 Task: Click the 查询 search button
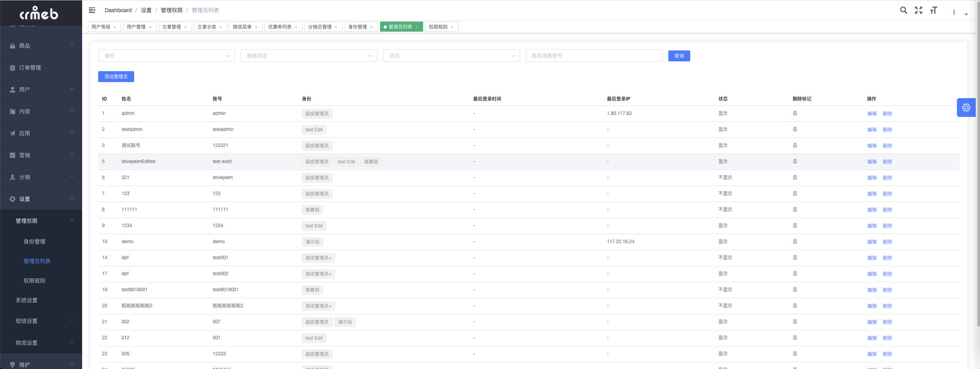click(x=679, y=56)
